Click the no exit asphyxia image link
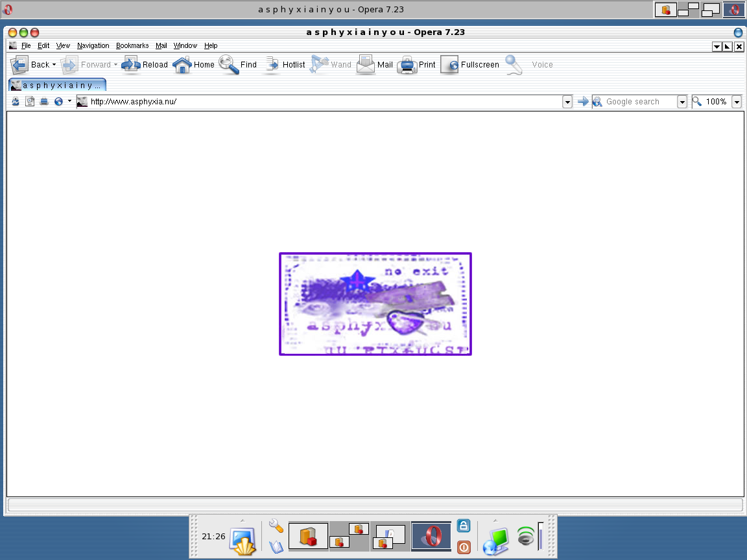 point(375,304)
